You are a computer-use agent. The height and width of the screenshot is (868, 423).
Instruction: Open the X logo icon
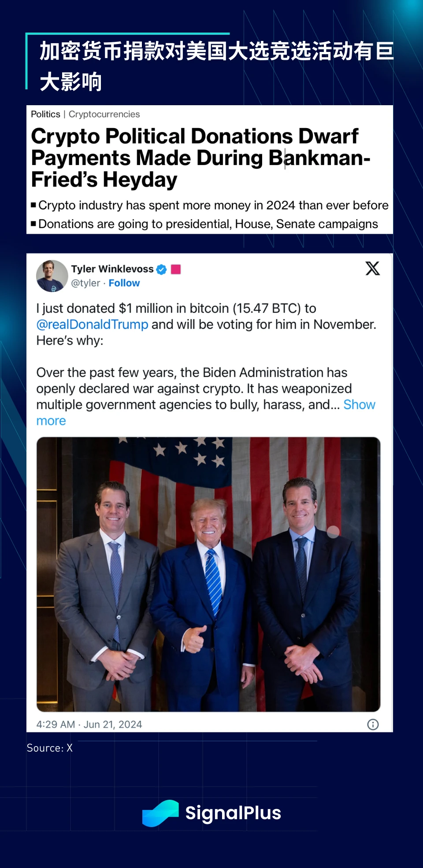coord(372,268)
